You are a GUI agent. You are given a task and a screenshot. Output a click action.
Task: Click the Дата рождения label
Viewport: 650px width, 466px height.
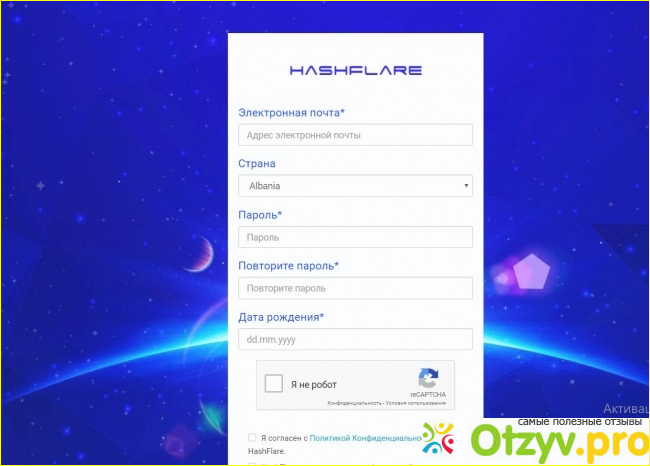tap(281, 317)
